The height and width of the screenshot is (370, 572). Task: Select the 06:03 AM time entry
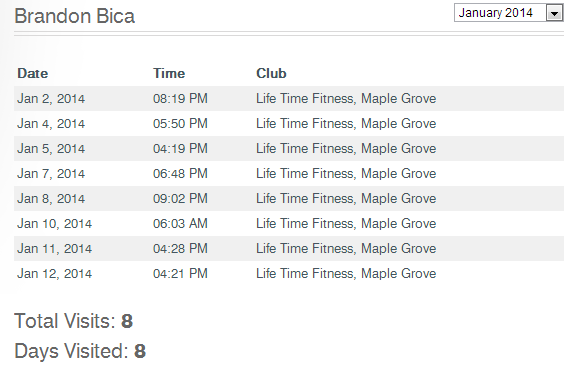coord(180,224)
